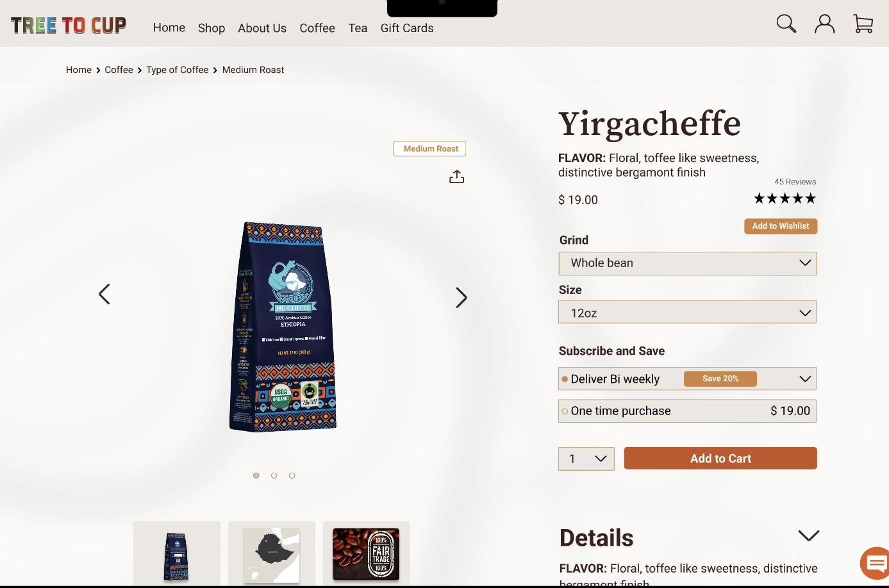The image size is (889, 588).
Task: Click the share icon above product image
Action: [456, 177]
